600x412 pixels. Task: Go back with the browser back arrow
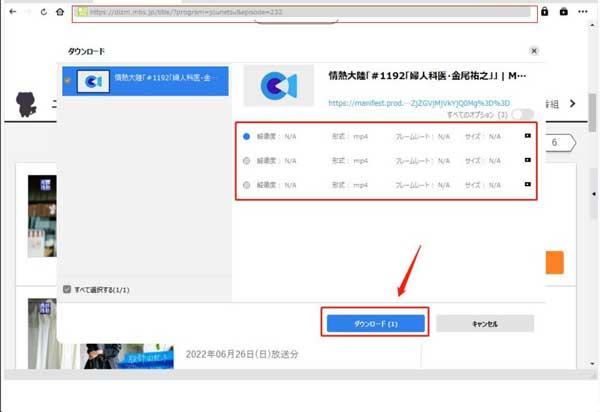(x=13, y=12)
